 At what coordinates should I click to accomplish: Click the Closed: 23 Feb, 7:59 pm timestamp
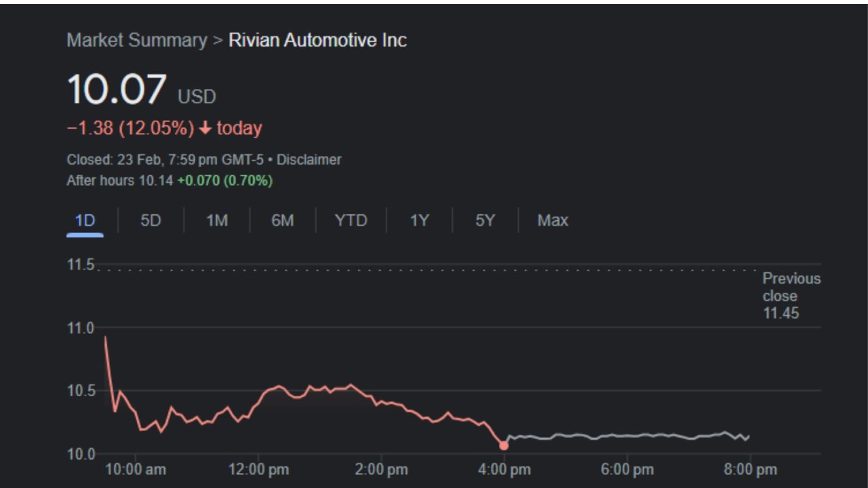point(166,160)
